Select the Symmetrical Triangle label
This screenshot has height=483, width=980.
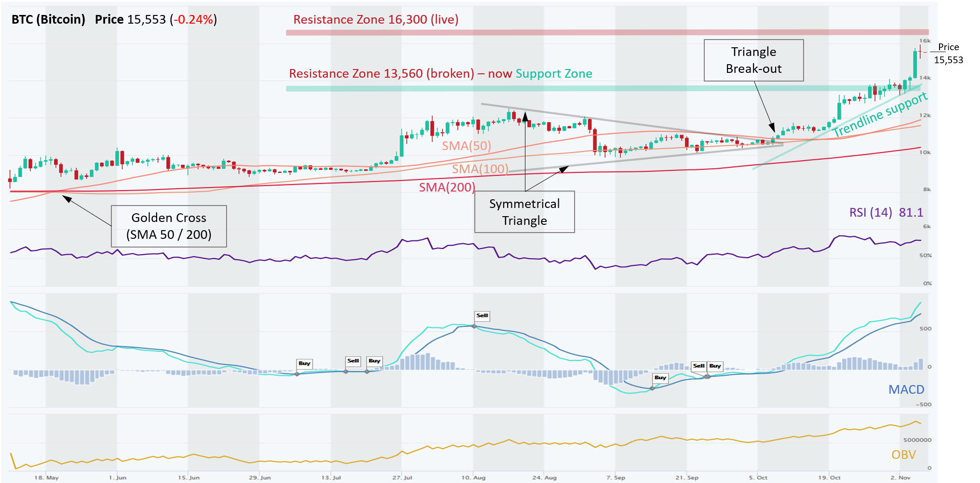(x=524, y=212)
